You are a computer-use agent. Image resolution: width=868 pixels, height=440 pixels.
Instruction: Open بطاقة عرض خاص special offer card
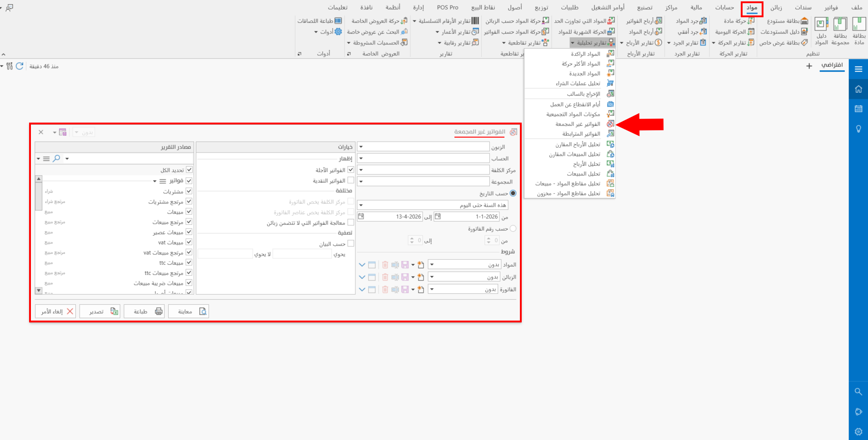tap(783, 43)
